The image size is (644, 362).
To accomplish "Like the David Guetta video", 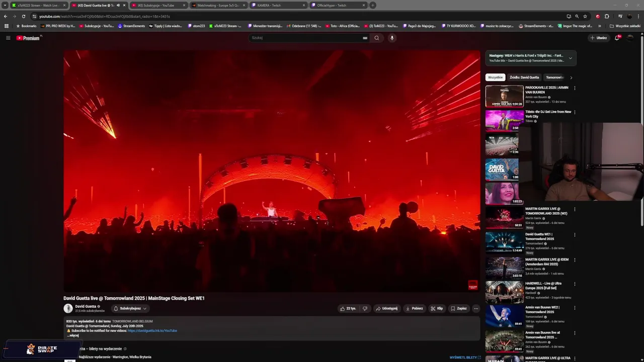I will pyautogui.click(x=348, y=308).
